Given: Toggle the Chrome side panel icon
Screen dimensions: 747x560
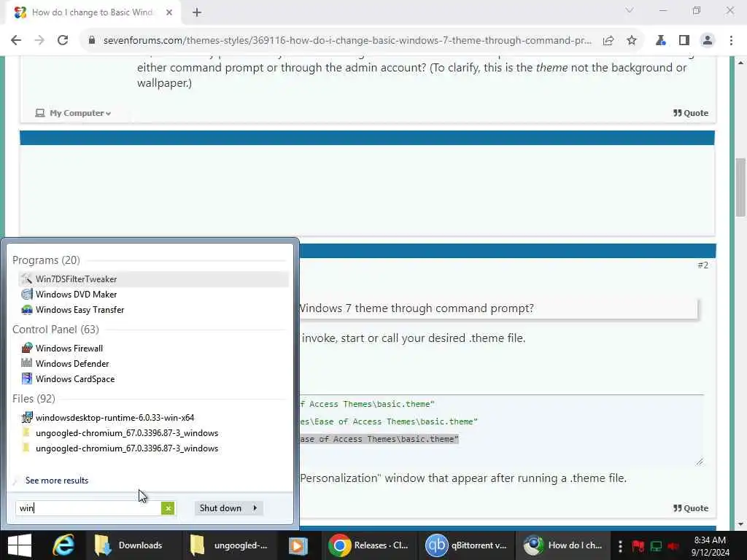Looking at the screenshot, I should point(684,41).
